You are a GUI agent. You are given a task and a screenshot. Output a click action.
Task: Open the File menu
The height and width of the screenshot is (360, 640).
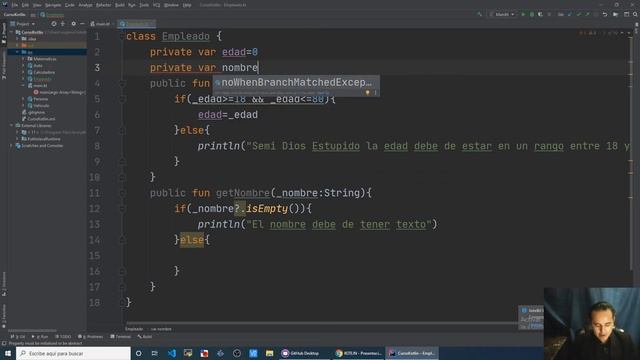click(15, 5)
